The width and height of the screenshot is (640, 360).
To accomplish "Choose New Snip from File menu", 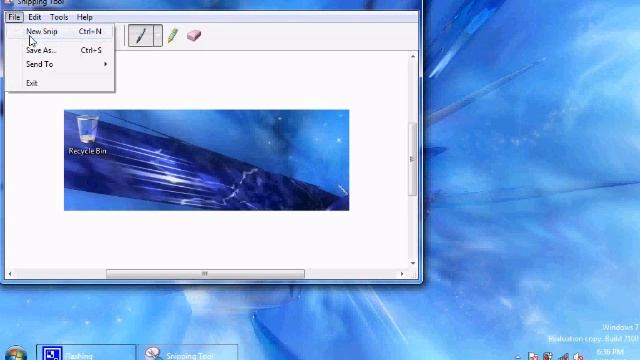I will tap(60, 31).
